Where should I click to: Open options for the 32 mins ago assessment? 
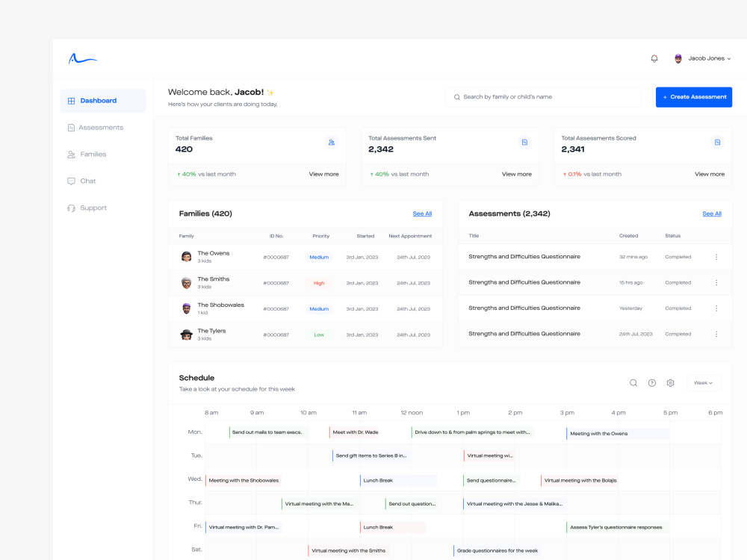(x=716, y=257)
